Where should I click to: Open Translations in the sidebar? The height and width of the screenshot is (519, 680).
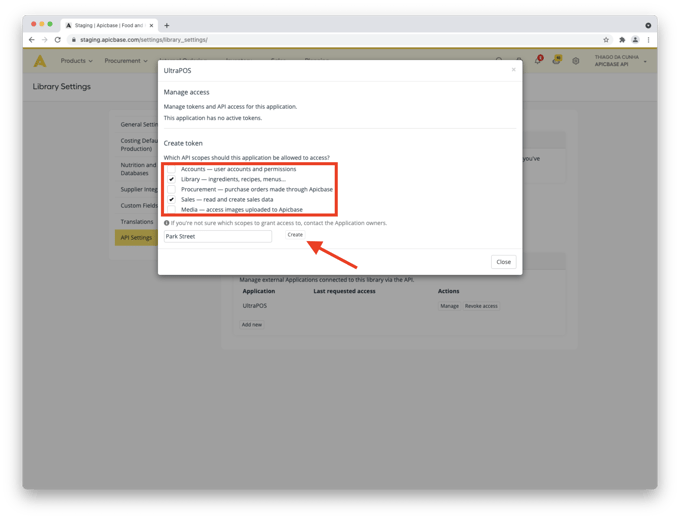[x=137, y=222]
